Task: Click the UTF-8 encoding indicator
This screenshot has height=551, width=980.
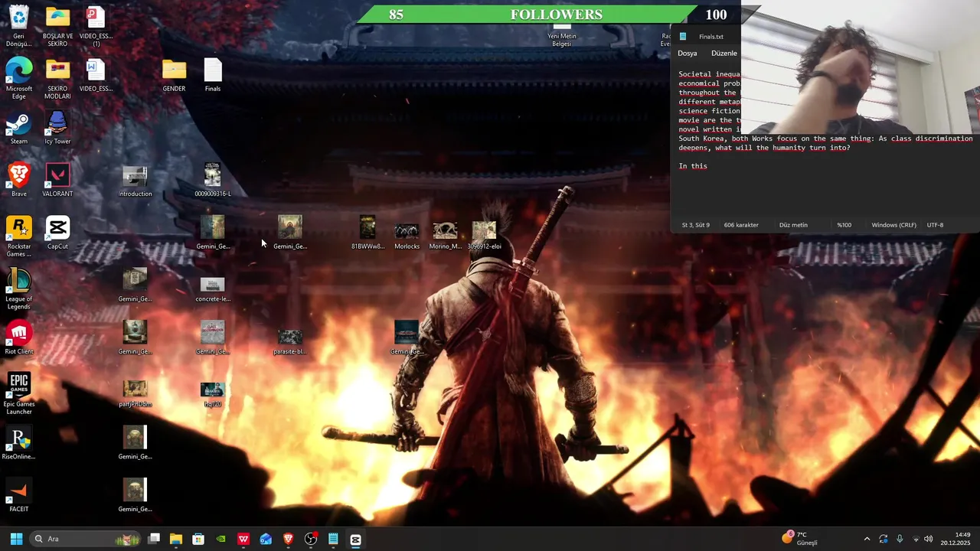Action: pos(935,225)
